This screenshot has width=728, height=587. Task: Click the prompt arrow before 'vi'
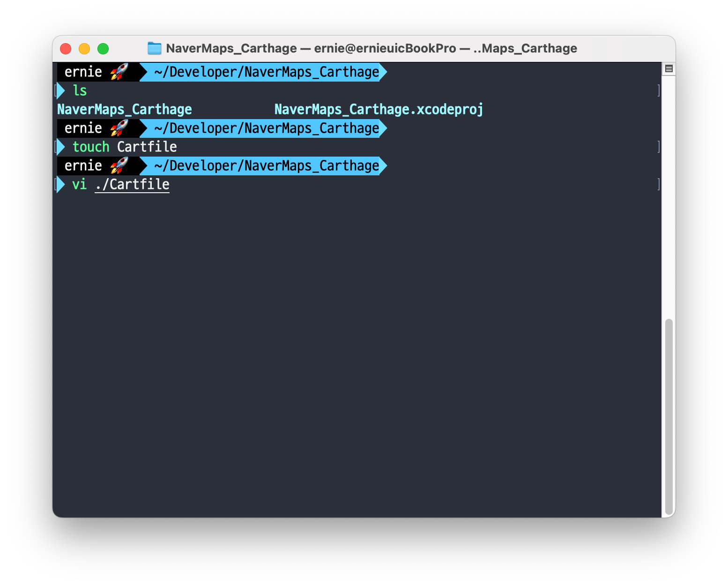pyautogui.click(x=60, y=184)
